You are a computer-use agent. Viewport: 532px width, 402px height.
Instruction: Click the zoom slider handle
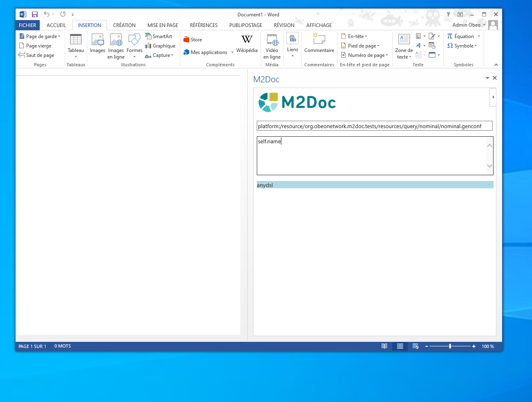click(450, 346)
